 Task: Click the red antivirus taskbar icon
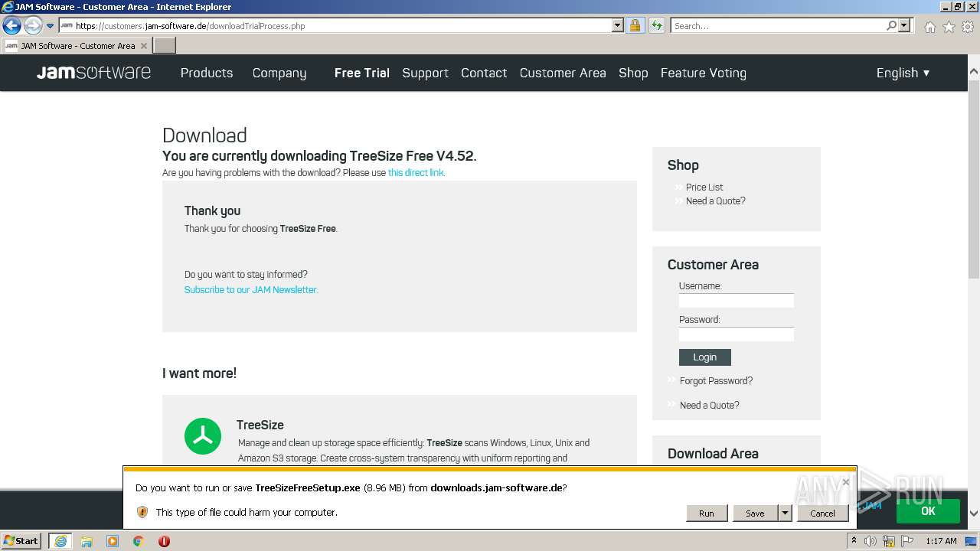coord(164,541)
